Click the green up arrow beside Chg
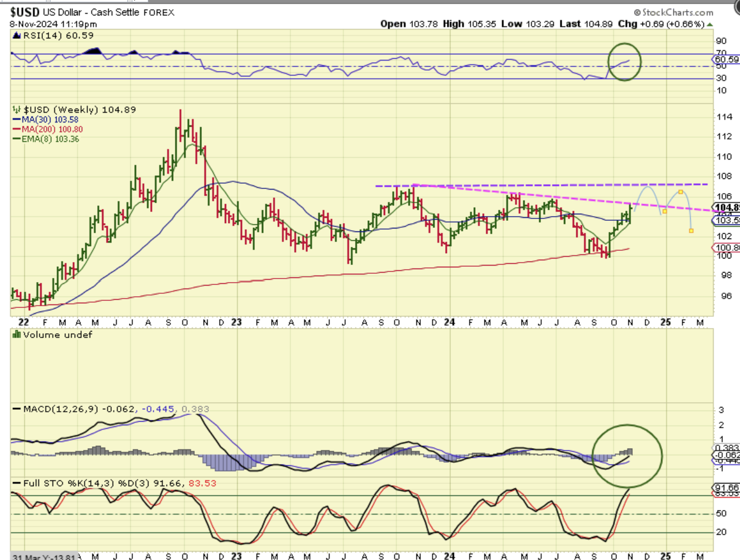Image resolution: width=740 pixels, height=560 pixels. point(709,24)
